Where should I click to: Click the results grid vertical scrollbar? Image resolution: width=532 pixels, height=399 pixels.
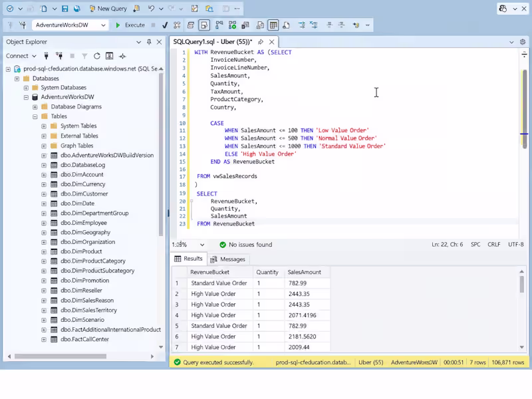pyautogui.click(x=522, y=285)
